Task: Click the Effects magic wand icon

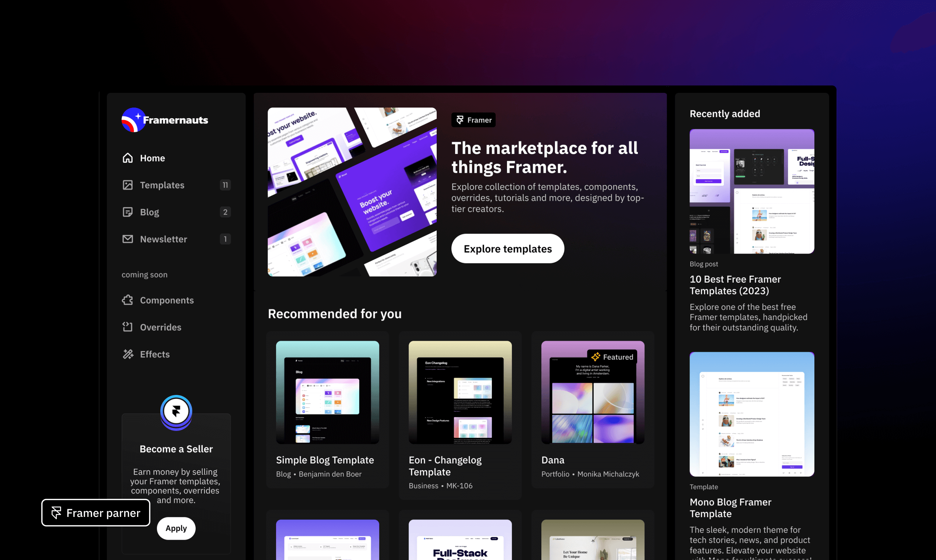Action: click(x=128, y=354)
